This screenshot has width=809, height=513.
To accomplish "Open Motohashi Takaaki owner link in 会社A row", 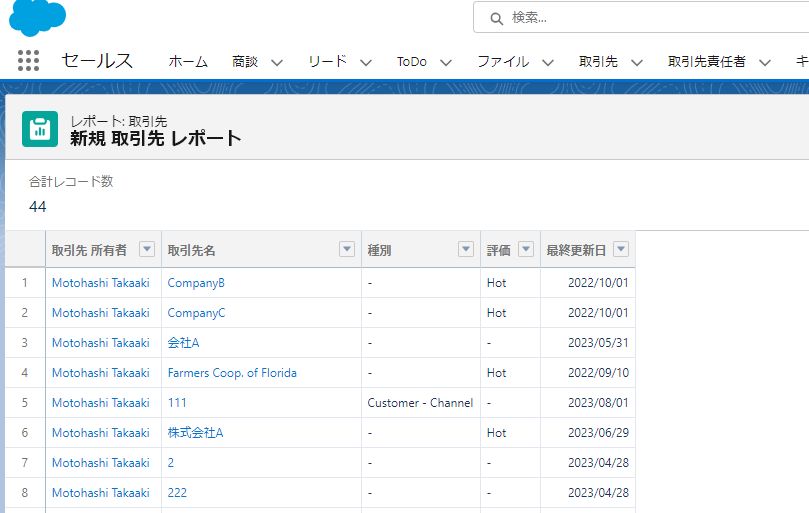I will point(101,343).
